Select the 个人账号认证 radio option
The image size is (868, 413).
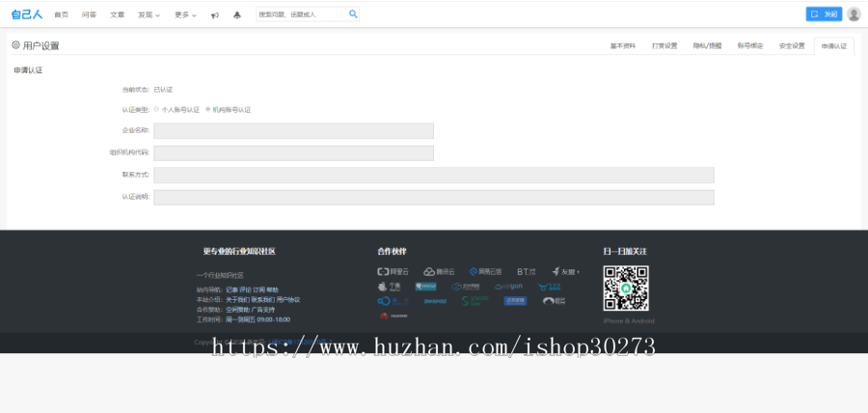coord(156,110)
